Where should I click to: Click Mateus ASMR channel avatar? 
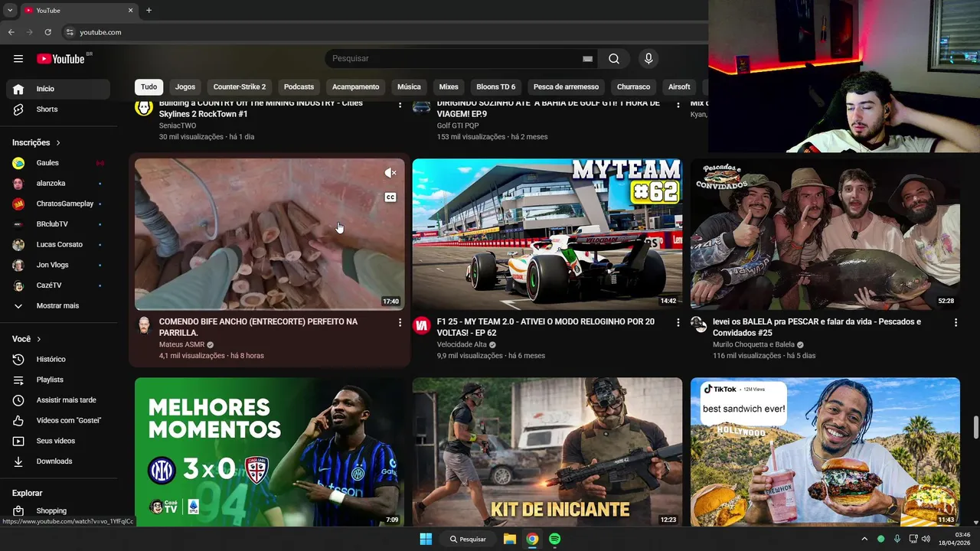coord(144,325)
